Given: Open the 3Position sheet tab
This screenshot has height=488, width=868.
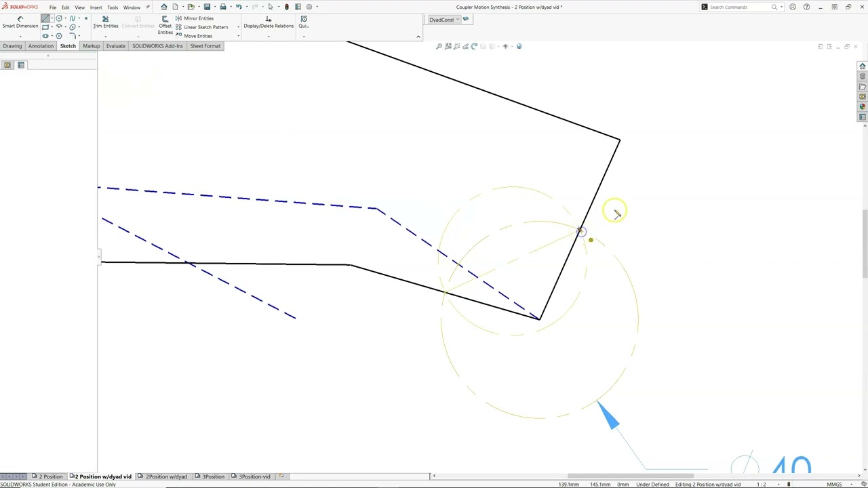Looking at the screenshot, I should 210,476.
